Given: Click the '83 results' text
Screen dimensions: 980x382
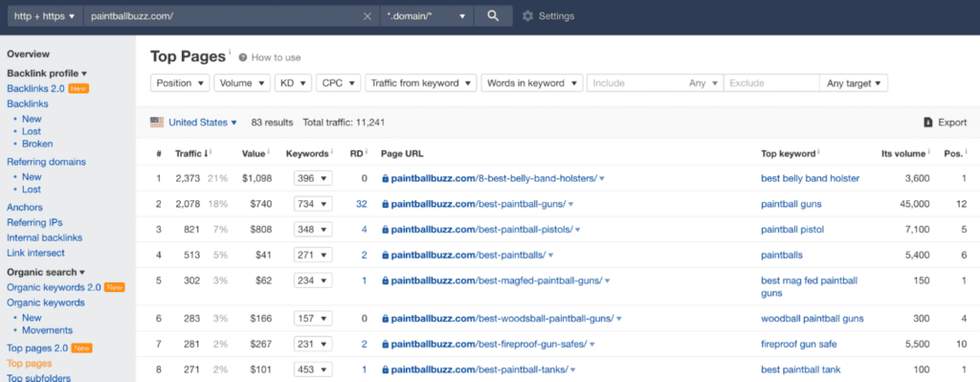Looking at the screenshot, I should coord(272,123).
